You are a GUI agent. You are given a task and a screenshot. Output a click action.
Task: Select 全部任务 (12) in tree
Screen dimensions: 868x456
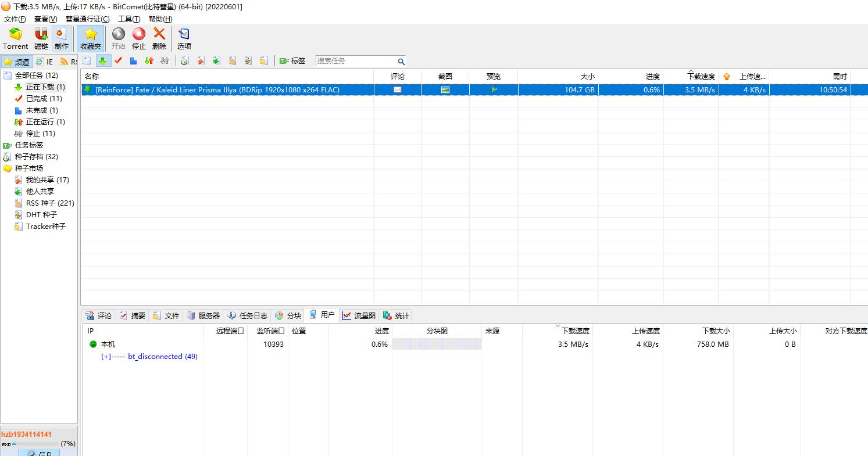(x=36, y=75)
